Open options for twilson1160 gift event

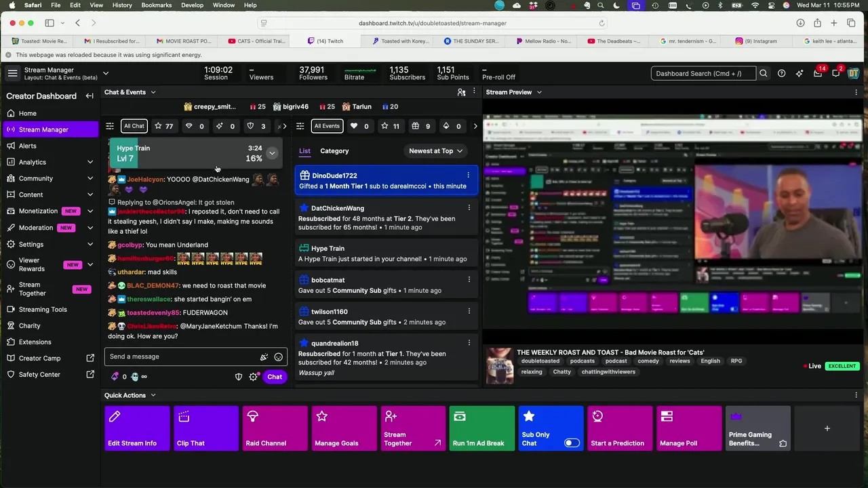coord(468,312)
